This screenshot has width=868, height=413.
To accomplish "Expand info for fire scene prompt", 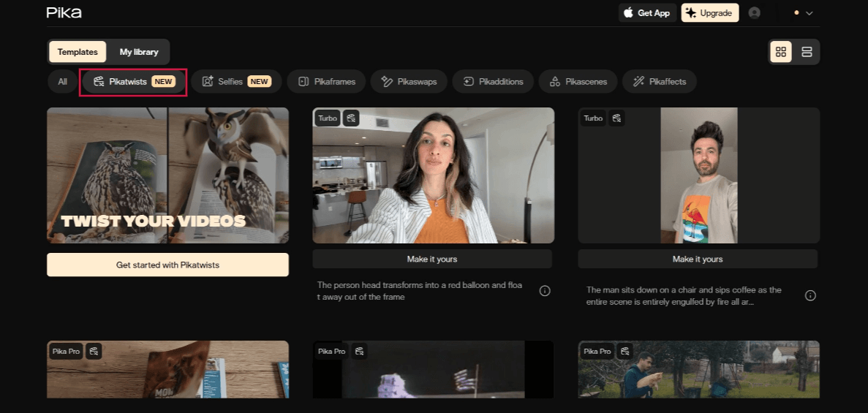I will 810,295.
